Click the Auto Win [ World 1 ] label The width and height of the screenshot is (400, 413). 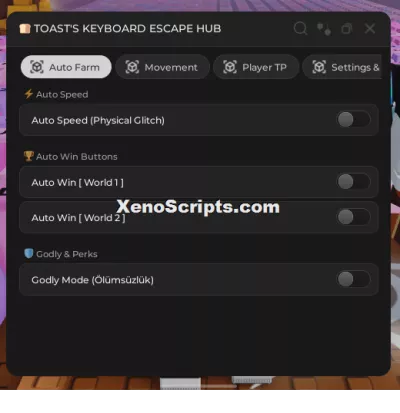(x=77, y=183)
